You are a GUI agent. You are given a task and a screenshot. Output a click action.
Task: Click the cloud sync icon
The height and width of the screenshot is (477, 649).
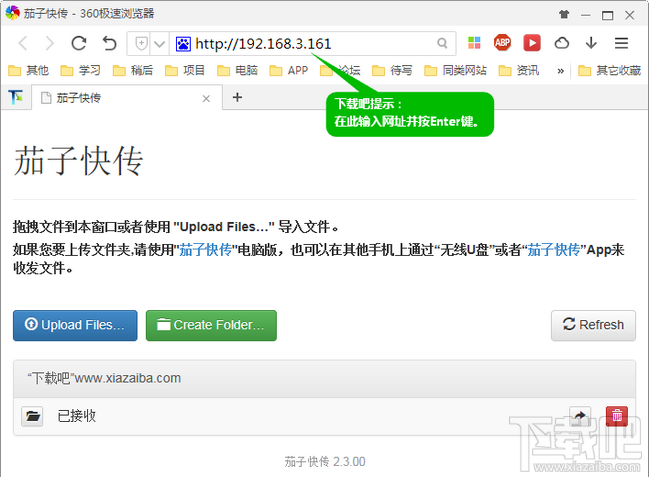tap(562, 43)
